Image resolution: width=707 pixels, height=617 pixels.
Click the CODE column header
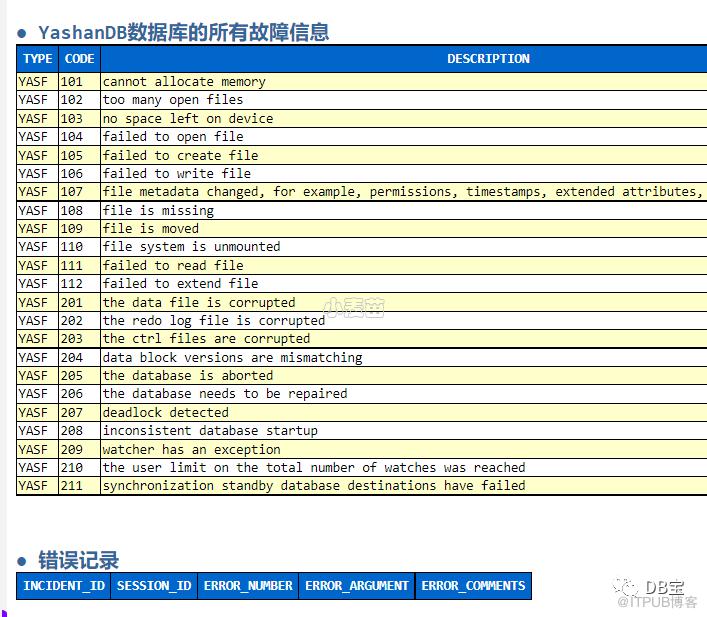click(79, 59)
